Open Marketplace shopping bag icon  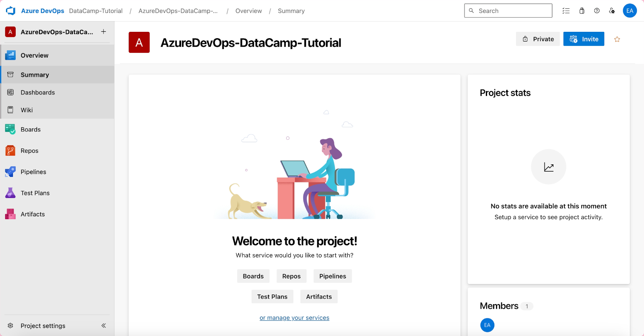pos(582,11)
